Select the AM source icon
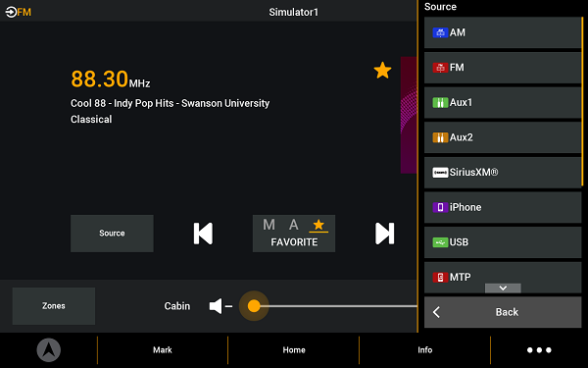 [x=440, y=32]
